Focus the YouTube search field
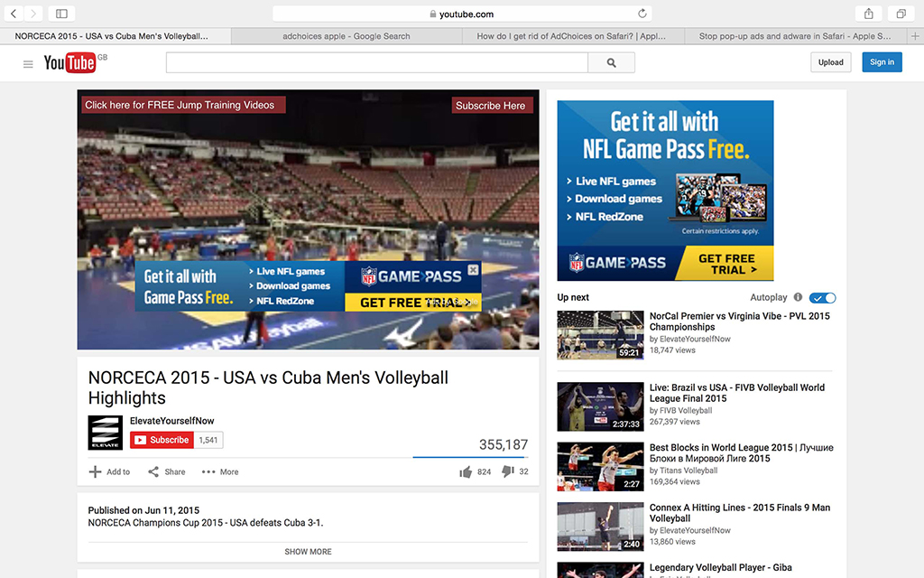This screenshot has width=924, height=578. [x=377, y=62]
